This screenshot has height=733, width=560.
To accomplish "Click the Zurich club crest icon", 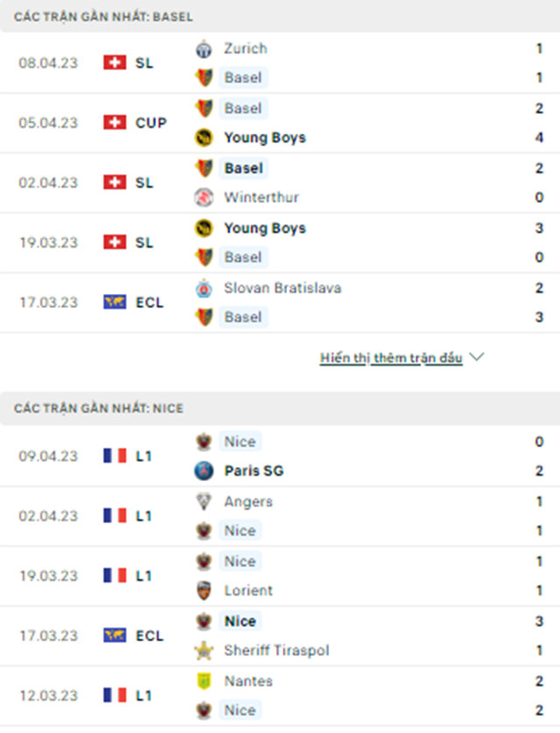I will (204, 49).
